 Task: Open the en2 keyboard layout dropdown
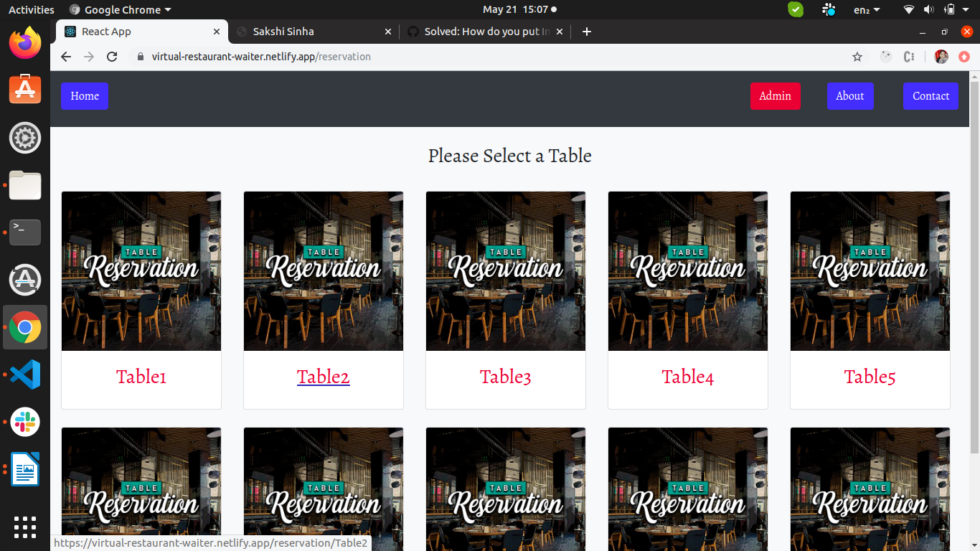[867, 10]
